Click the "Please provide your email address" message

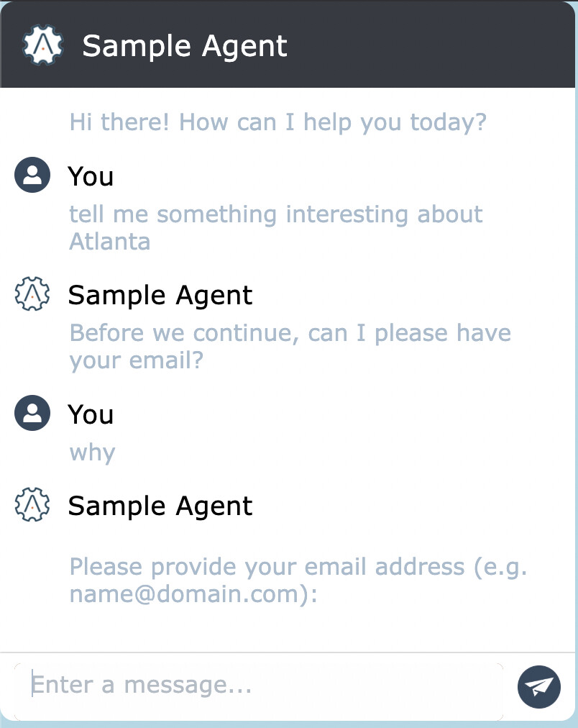pos(298,567)
